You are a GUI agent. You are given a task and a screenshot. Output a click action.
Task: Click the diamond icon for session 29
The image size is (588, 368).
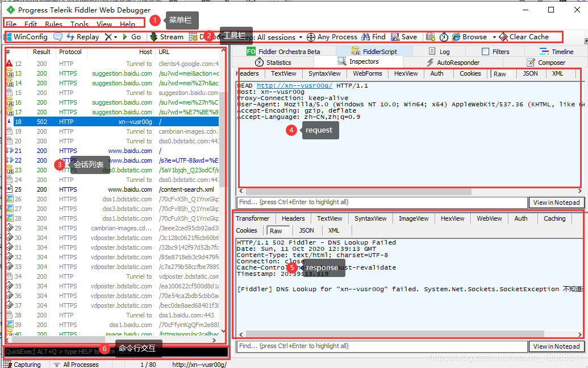click(10, 228)
